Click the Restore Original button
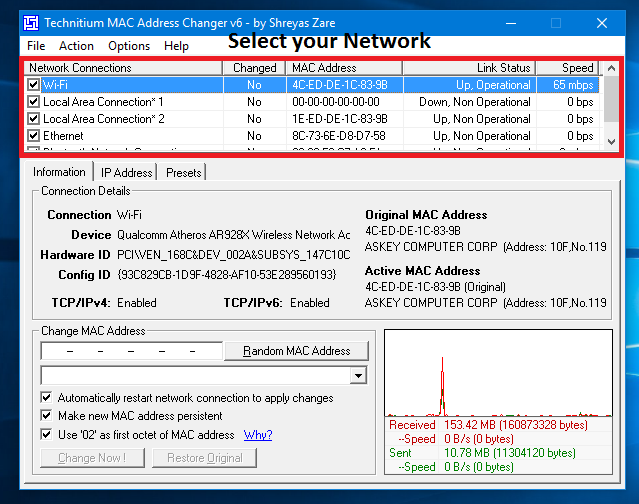This screenshot has width=639, height=504. pos(205,458)
